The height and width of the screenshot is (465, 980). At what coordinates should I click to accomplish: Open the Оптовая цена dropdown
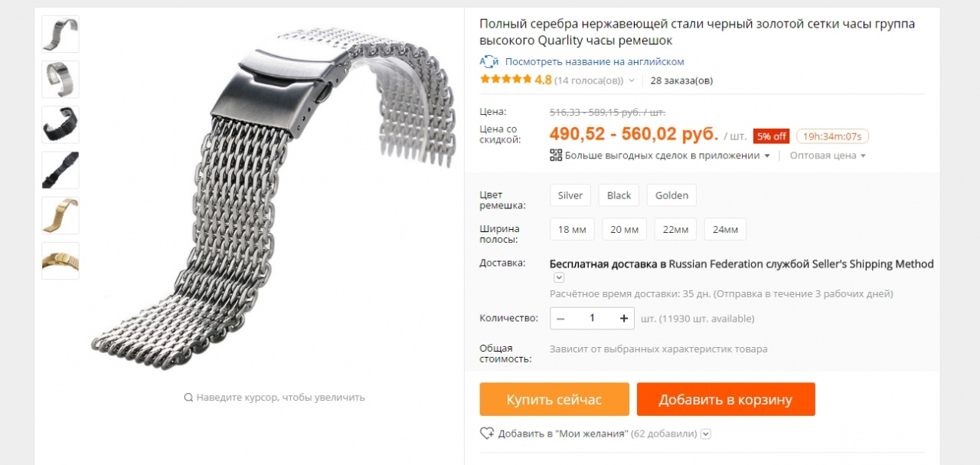tap(828, 156)
